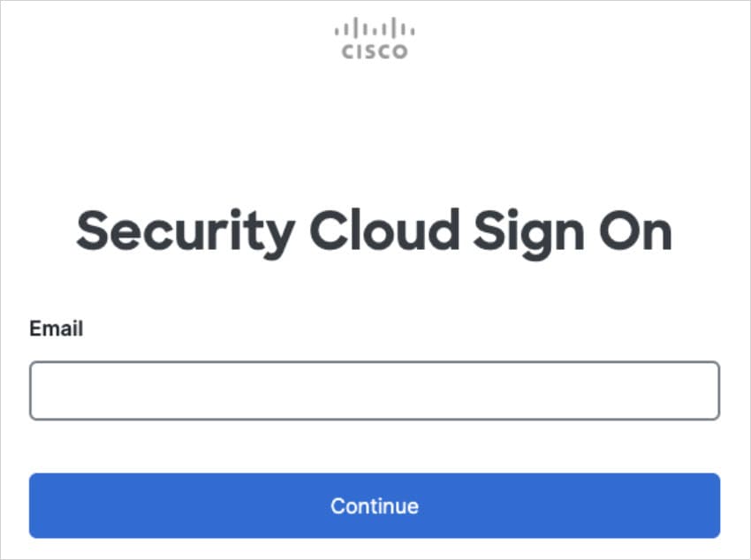751x560 pixels.
Task: Activate Continue below the email field
Action: tap(375, 505)
